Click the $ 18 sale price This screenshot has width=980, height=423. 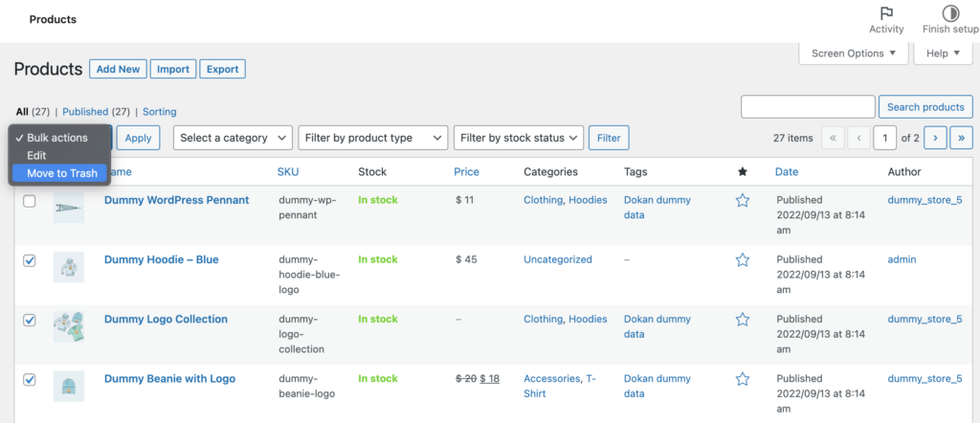pos(489,379)
